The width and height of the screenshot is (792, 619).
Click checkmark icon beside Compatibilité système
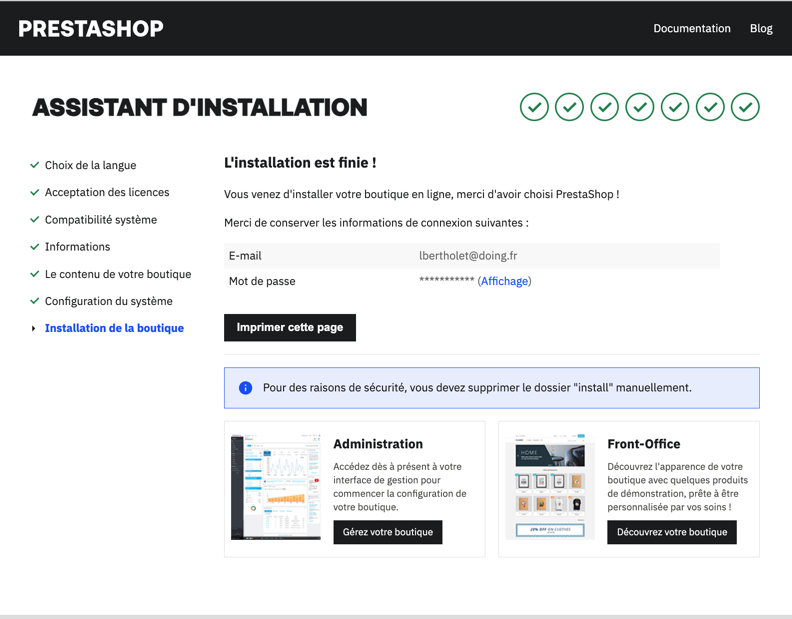35,220
